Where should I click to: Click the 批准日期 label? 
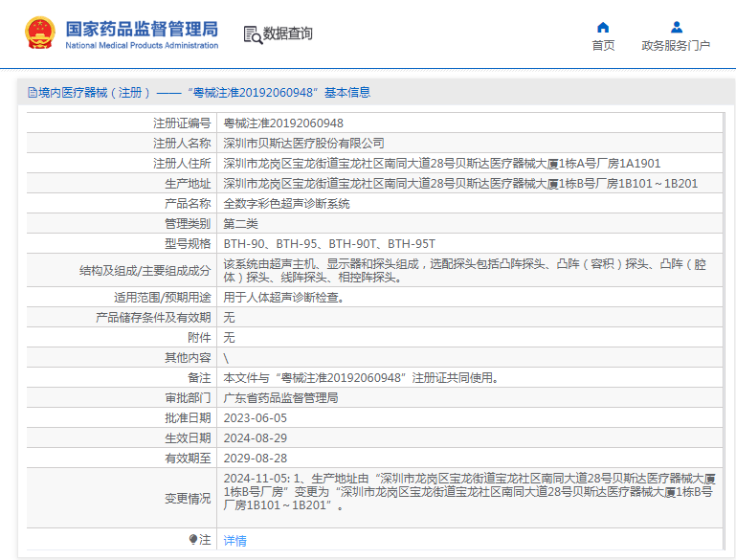pos(188,418)
